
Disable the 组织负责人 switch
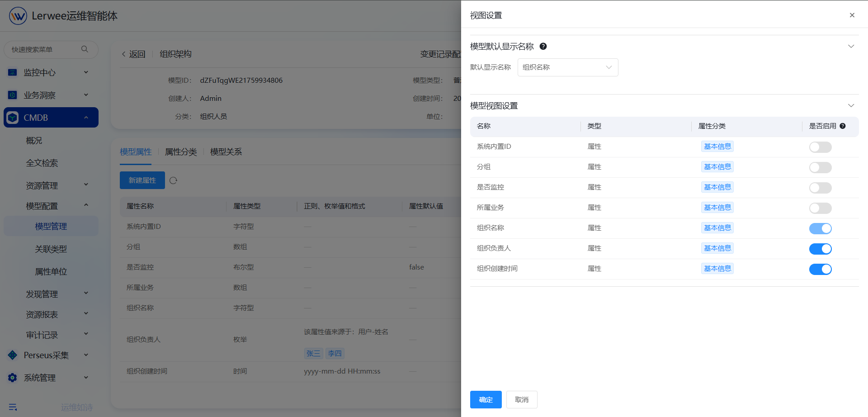pos(821,249)
